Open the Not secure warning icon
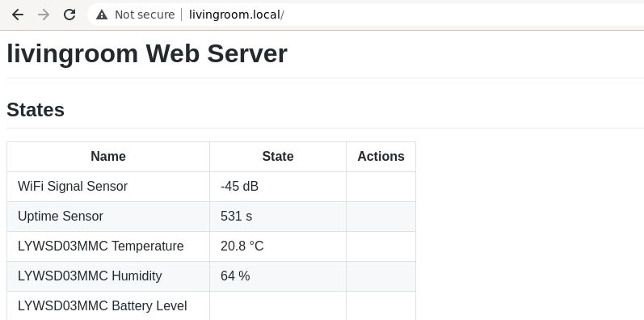Viewport: 644px width, 320px height. pyautogui.click(x=102, y=15)
